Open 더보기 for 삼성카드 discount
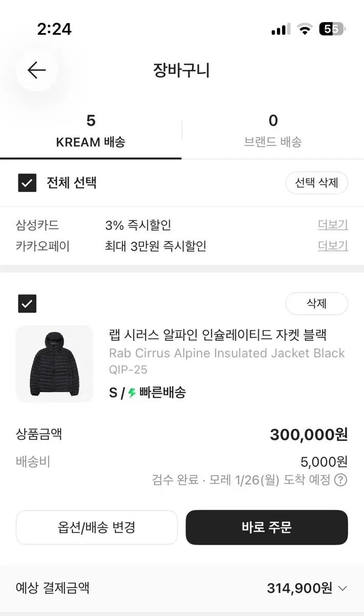Image resolution: width=364 pixels, height=616 pixels. [x=333, y=225]
